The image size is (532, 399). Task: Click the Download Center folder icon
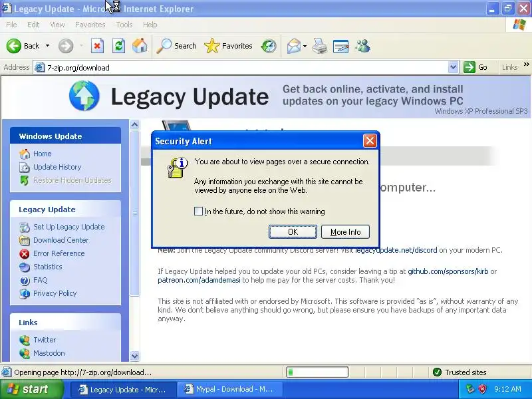click(x=25, y=240)
